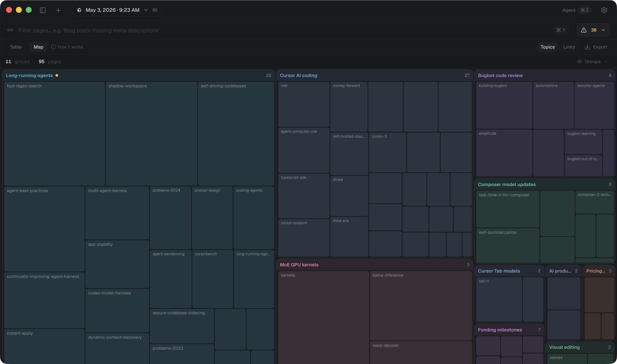Open the Cursor Tab models group header
The image size is (617, 364).
[x=509, y=271]
